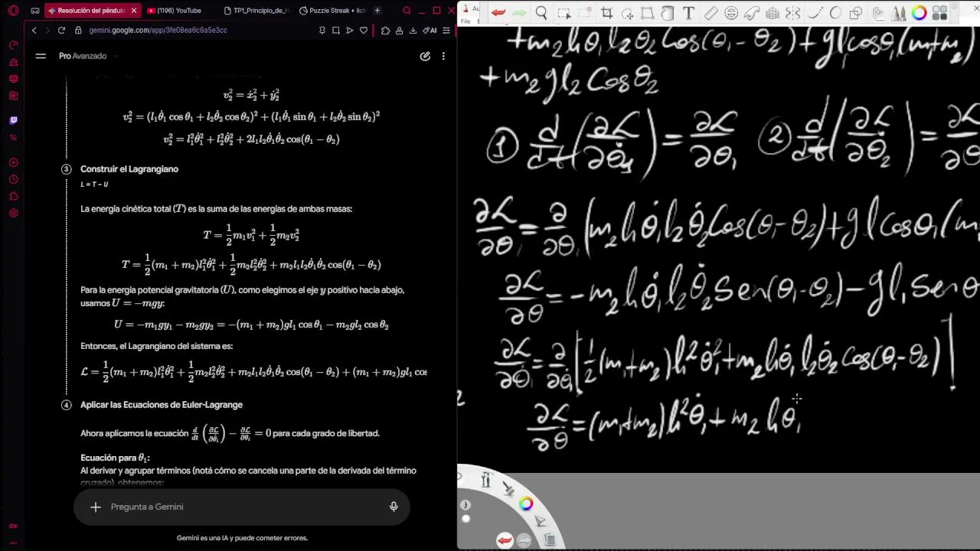This screenshot has height=551, width=980.
Task: Open tab search magnifier in browser
Action: pyautogui.click(x=407, y=11)
